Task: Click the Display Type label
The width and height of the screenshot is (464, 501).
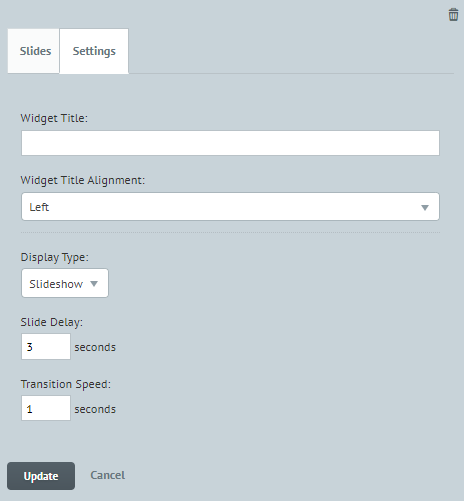Action: tap(55, 257)
